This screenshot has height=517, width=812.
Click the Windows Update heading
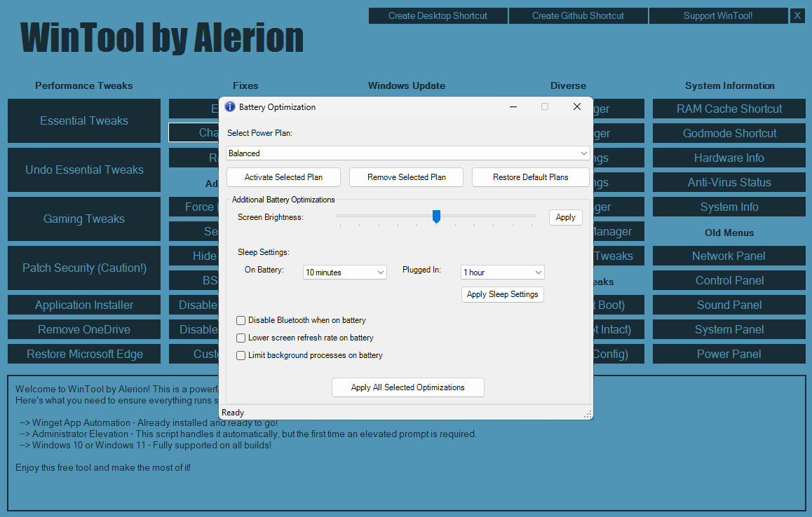click(x=407, y=86)
